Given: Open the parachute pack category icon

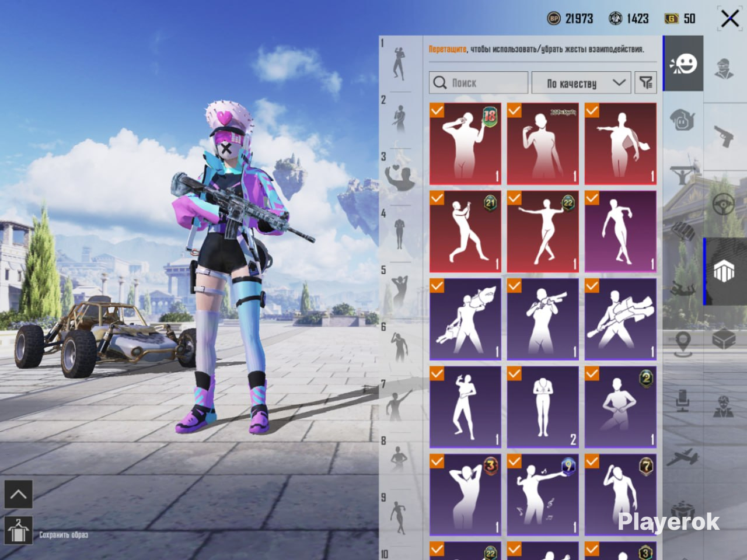Looking at the screenshot, I should point(683,230).
